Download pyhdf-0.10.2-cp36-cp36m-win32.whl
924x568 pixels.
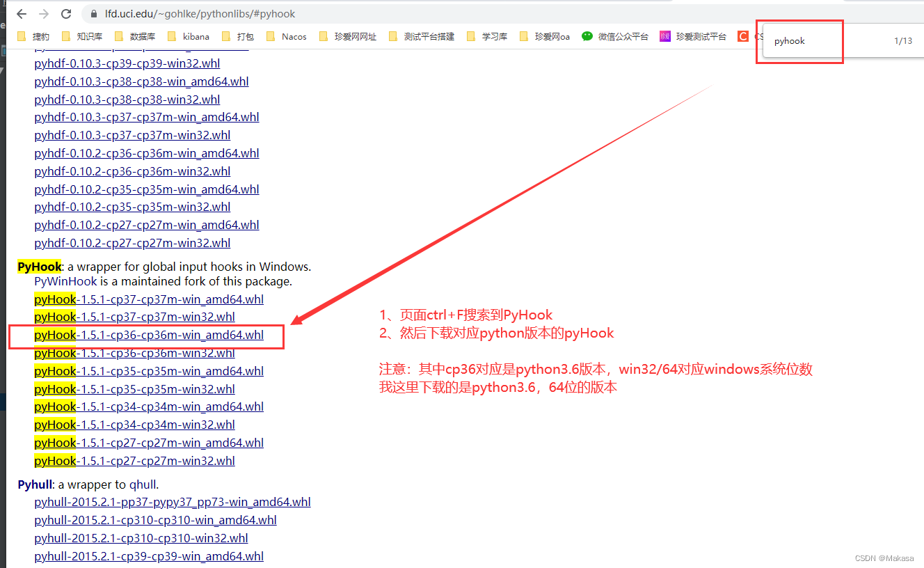[x=132, y=171]
